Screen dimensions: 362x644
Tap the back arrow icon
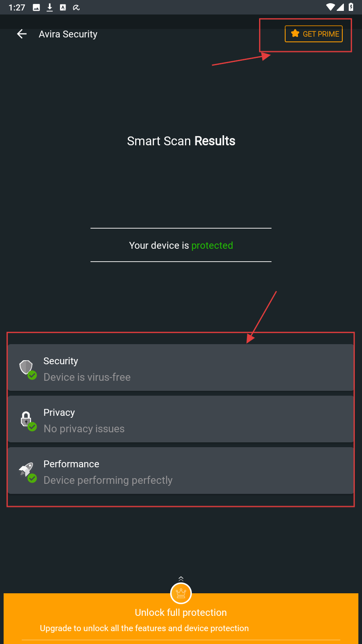[x=22, y=34]
